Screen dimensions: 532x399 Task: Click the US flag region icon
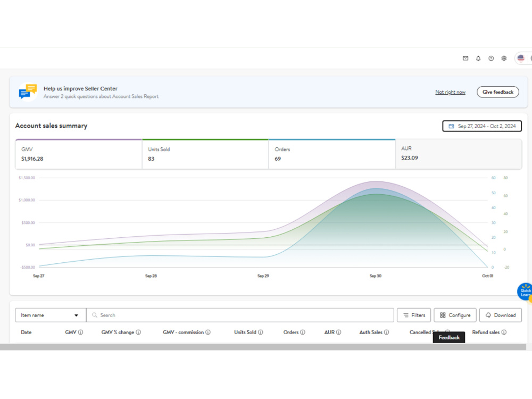(x=521, y=59)
